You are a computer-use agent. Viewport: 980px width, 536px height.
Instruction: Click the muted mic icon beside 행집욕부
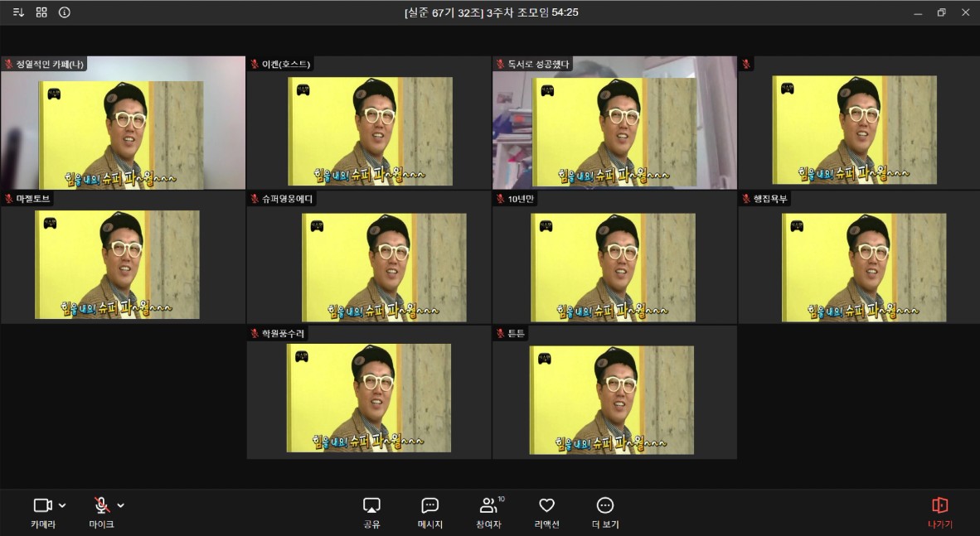746,199
